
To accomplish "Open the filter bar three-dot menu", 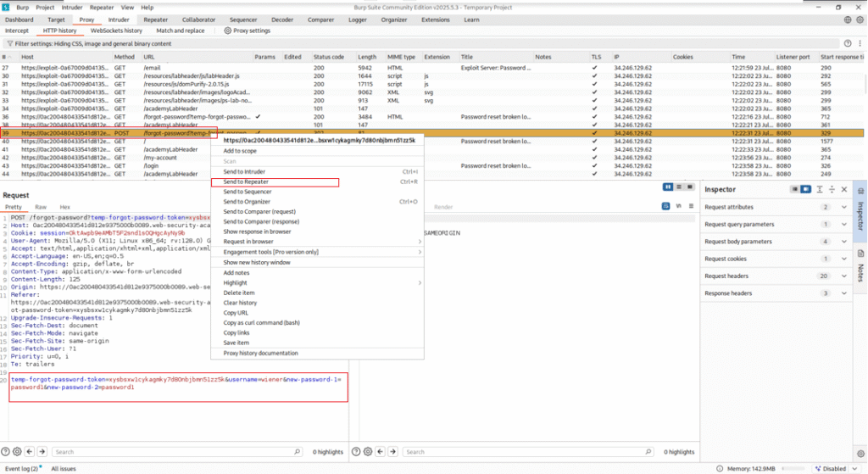I will point(860,43).
